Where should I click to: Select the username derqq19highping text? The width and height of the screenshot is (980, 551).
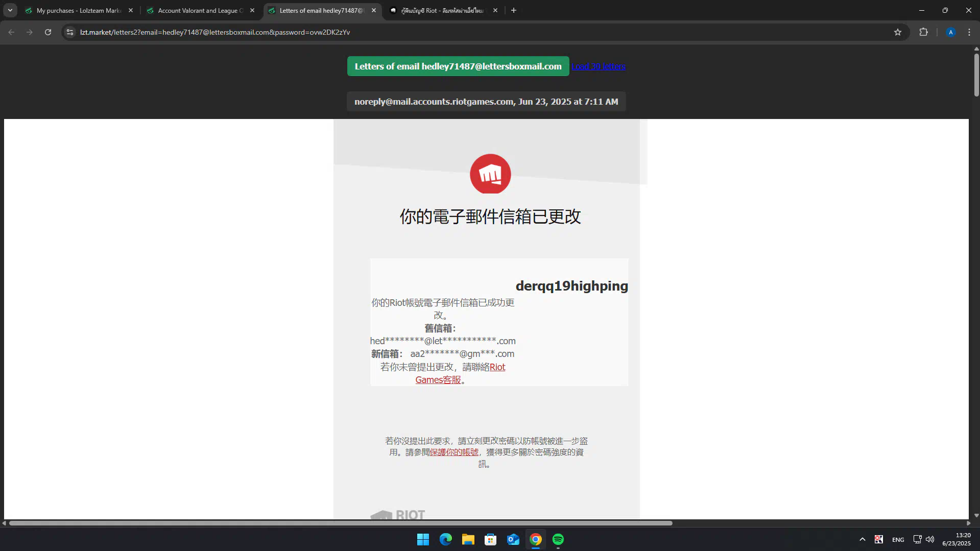pyautogui.click(x=572, y=286)
